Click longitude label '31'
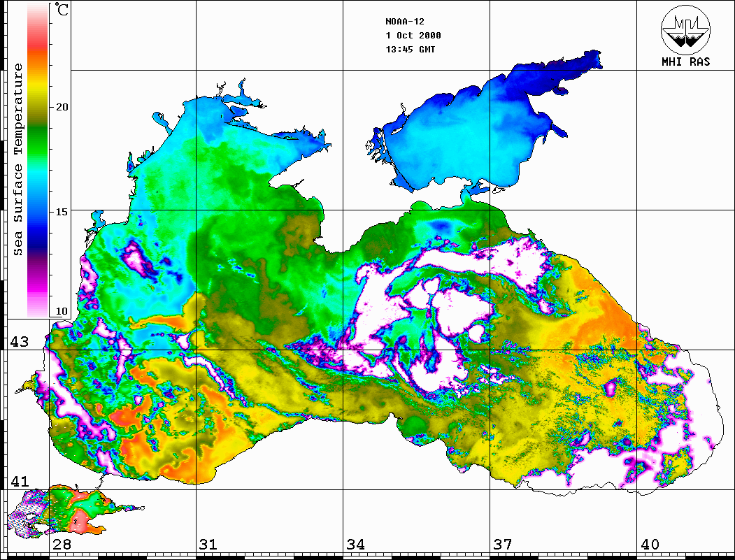The height and width of the screenshot is (560, 735). [x=208, y=545]
